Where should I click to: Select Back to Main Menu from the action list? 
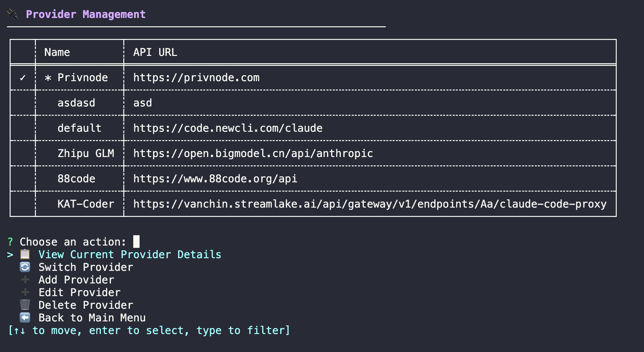pyautogui.click(x=92, y=318)
